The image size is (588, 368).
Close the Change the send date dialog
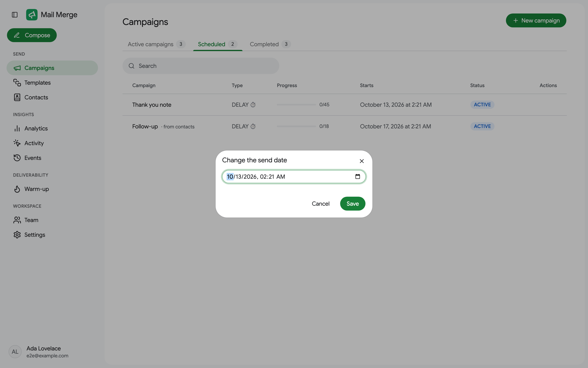362,161
